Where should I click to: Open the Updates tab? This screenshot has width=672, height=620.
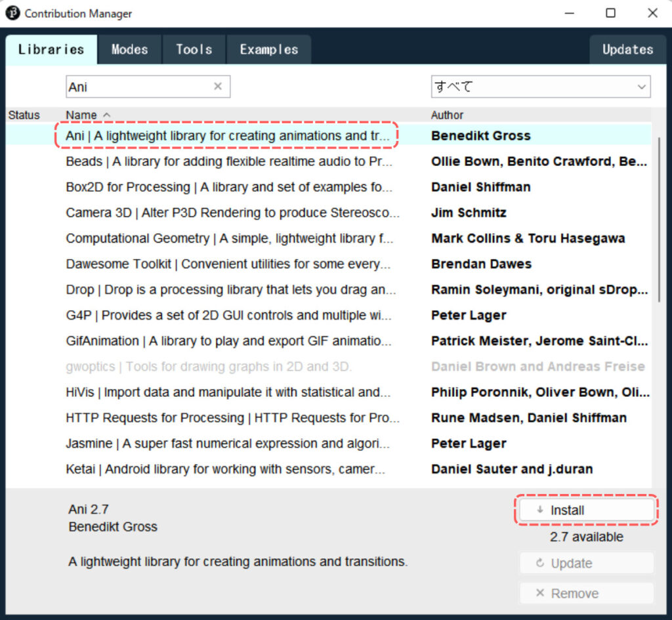(628, 49)
